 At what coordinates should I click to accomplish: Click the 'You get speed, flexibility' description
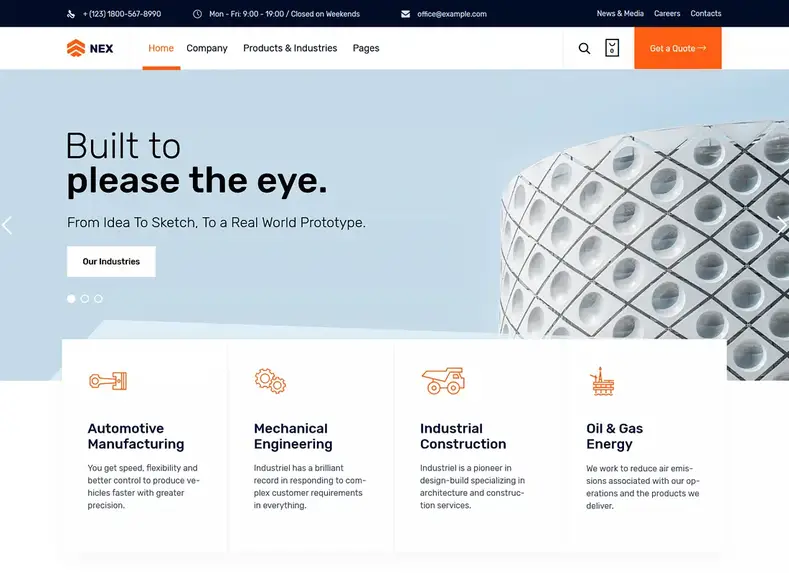click(x=143, y=486)
